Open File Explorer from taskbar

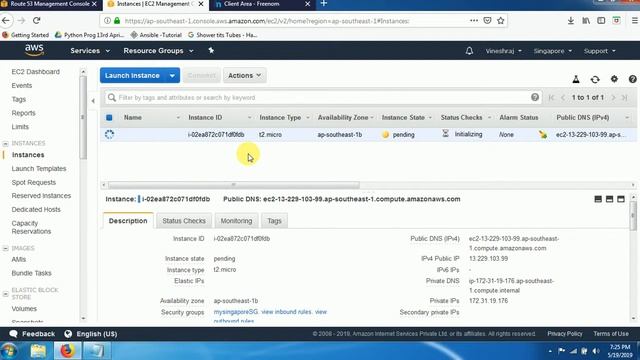(x=38, y=351)
